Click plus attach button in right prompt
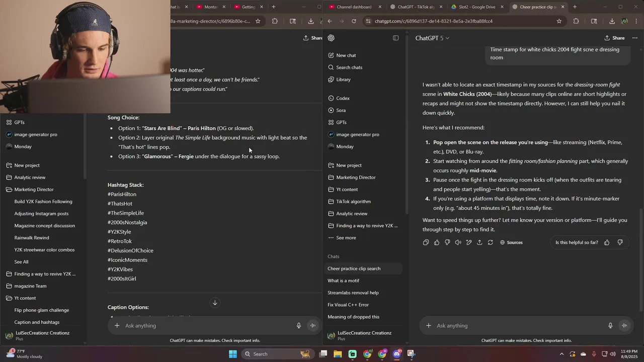Viewport: 644px width, 362px height. pyautogui.click(x=429, y=326)
